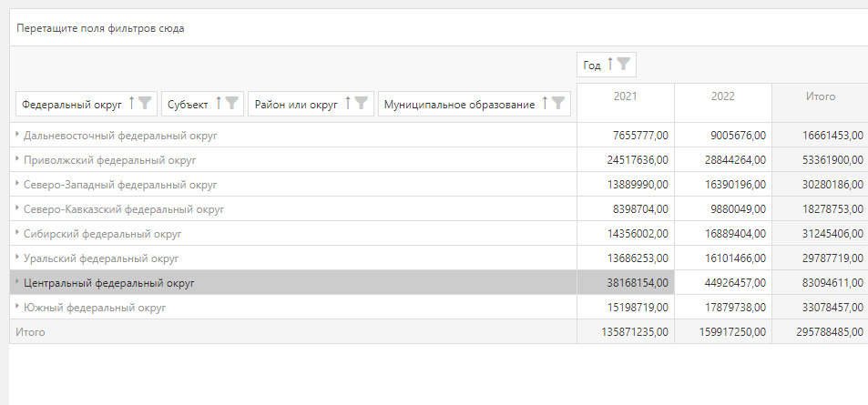This screenshot has width=868, height=405.
Task: Sort the Муниципальное образование field arrow
Action: tap(545, 104)
